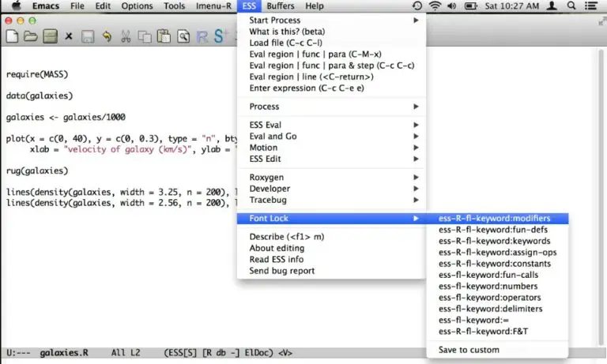This screenshot has height=364, width=607.
Task: Click the user account silhouette icon
Action: tap(552, 6)
